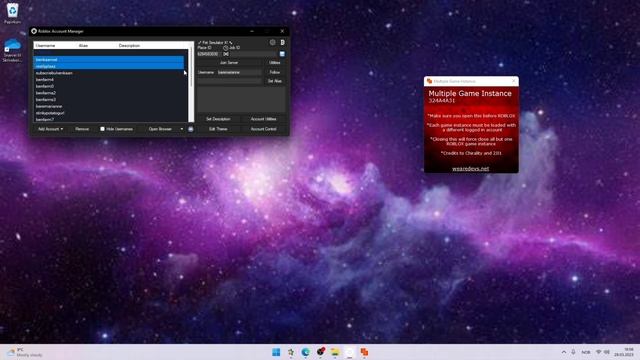Click the microphone icon in system tray
Viewport: 640px width, 360px height.
click(x=573, y=352)
